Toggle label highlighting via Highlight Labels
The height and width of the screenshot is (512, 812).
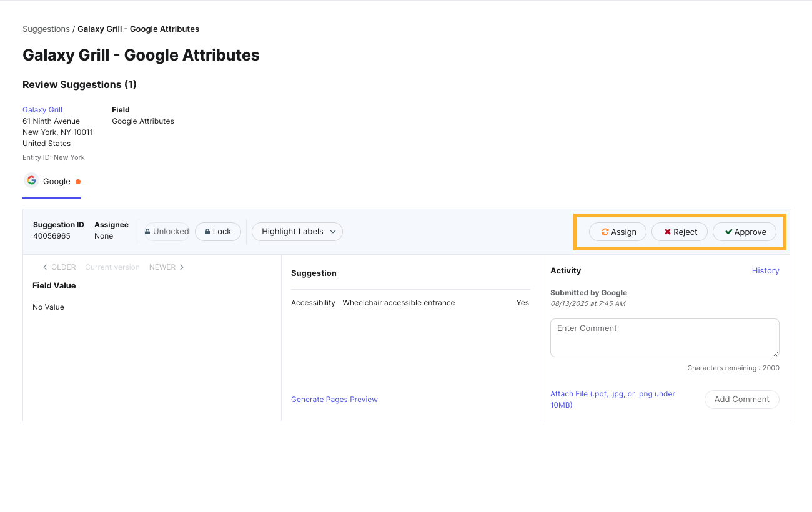click(x=297, y=231)
